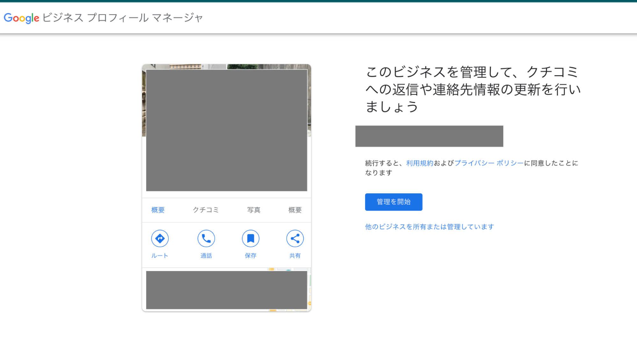Switch to the クチコミ tab

(x=206, y=210)
